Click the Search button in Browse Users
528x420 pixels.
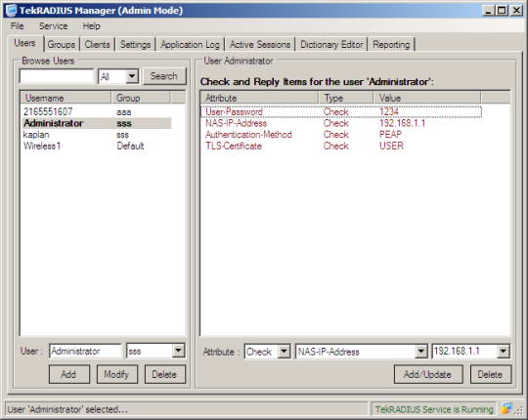(164, 76)
